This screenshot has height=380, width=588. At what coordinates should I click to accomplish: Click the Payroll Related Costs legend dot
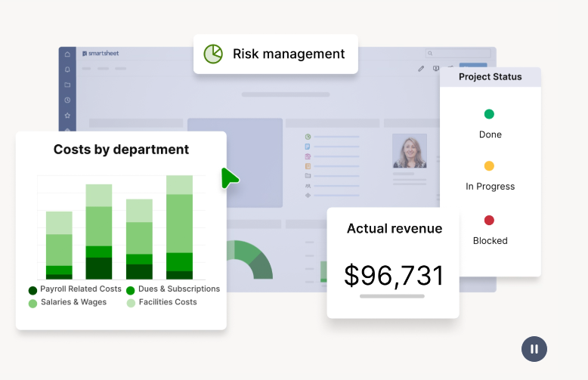[x=32, y=290]
